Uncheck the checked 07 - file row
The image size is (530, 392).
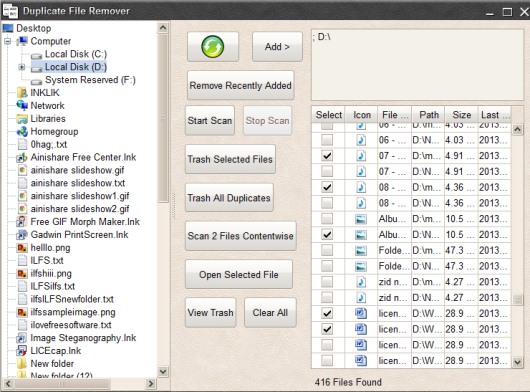pyautogui.click(x=327, y=156)
